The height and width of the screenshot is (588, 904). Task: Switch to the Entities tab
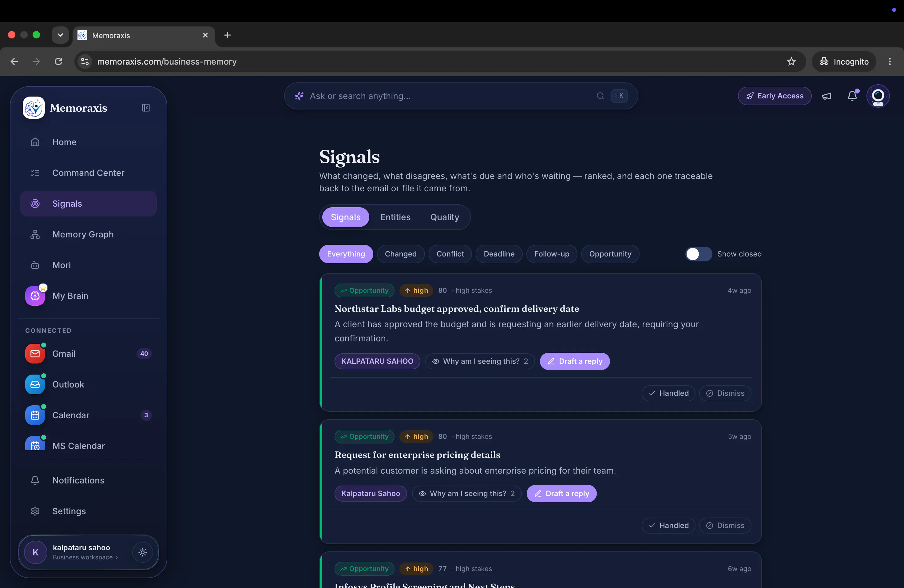pyautogui.click(x=395, y=217)
